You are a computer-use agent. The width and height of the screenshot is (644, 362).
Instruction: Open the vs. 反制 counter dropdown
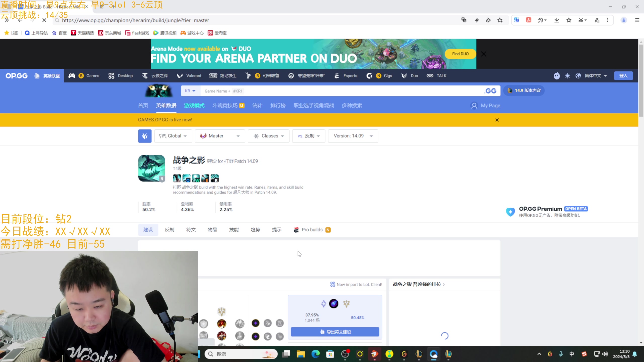coord(309,136)
